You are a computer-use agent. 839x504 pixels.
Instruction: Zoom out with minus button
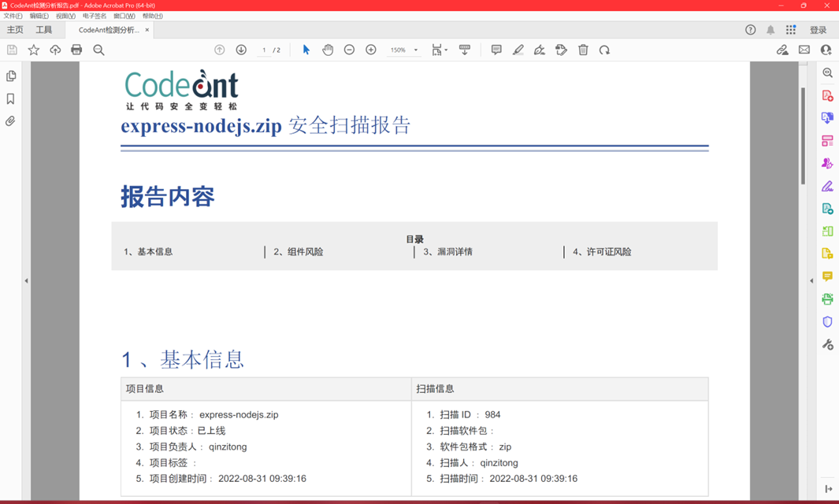pos(350,50)
